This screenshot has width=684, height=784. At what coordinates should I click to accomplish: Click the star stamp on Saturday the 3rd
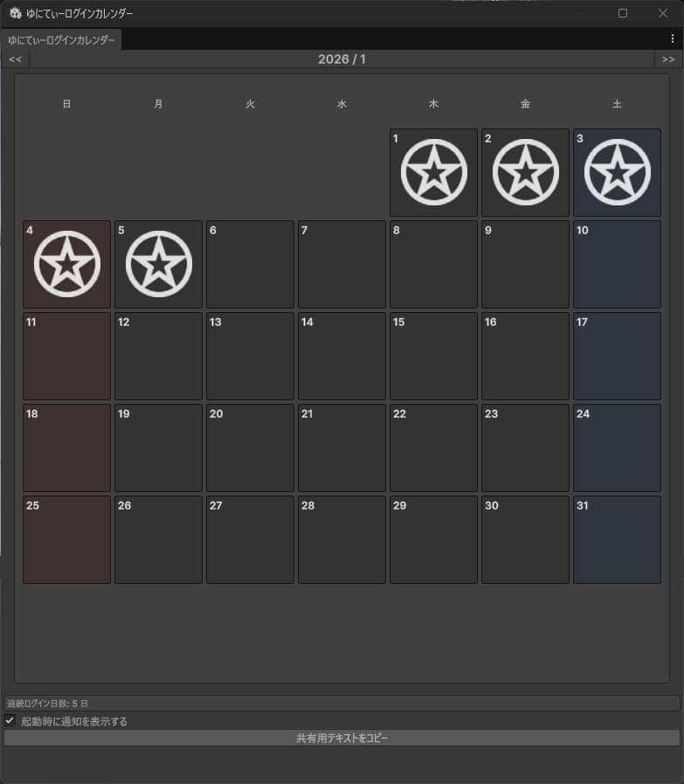(617, 172)
